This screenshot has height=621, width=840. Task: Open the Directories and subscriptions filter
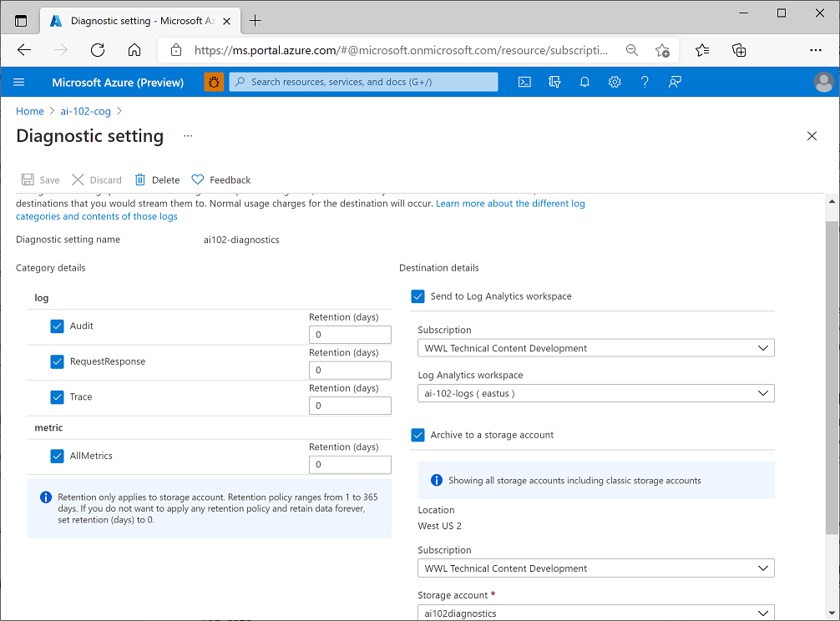[x=554, y=82]
